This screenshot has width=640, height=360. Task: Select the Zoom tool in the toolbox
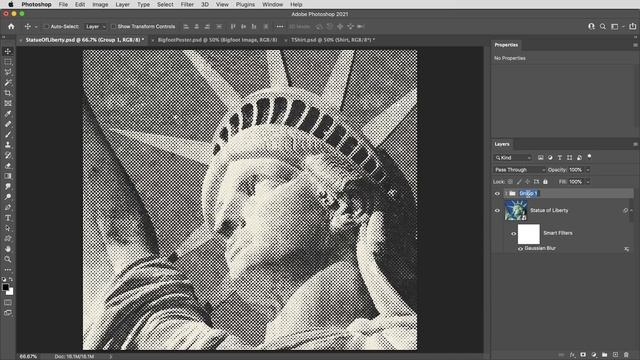coord(8,259)
